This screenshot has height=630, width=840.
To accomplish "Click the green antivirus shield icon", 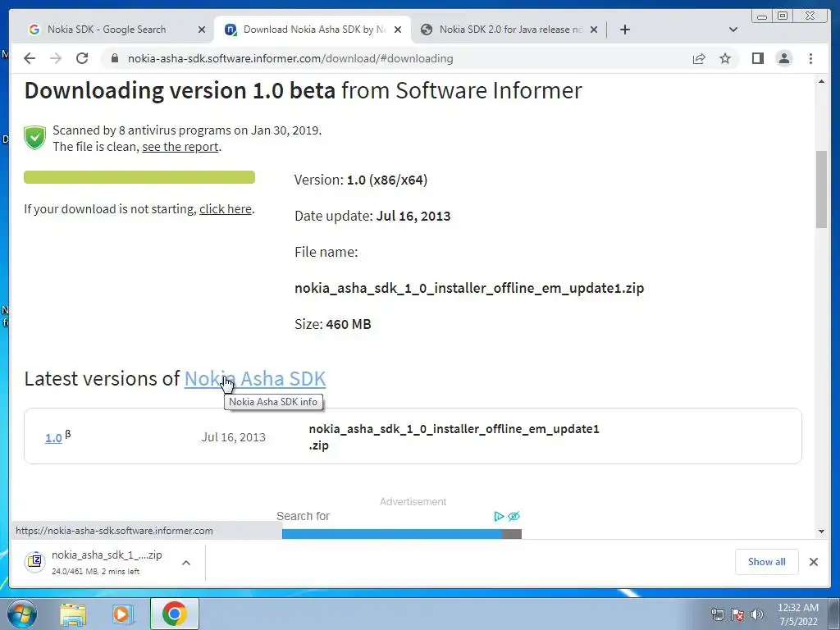I will (x=34, y=138).
